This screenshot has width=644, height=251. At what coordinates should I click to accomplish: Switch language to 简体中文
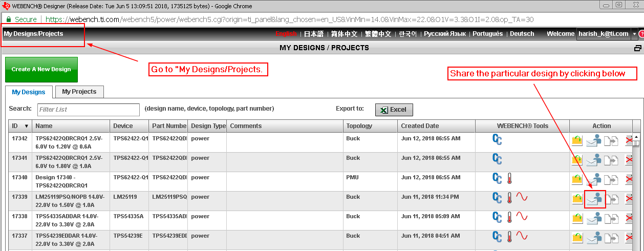(x=344, y=34)
